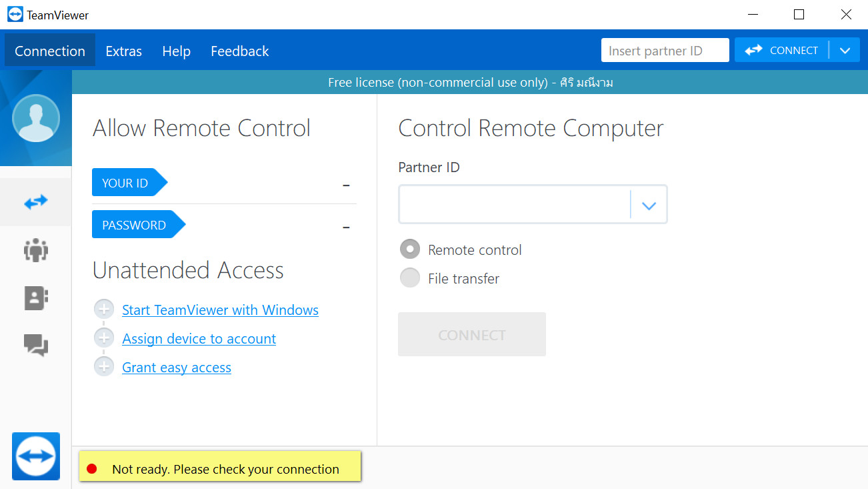
Task: Click the red status dot indicator
Action: (92, 469)
